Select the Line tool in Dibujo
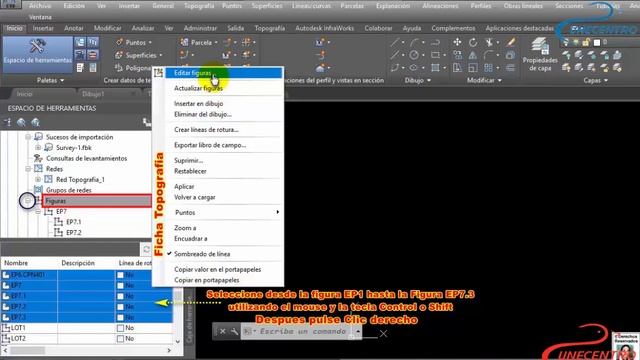Image resolution: width=640 pixels, height=360 pixels. point(395,42)
